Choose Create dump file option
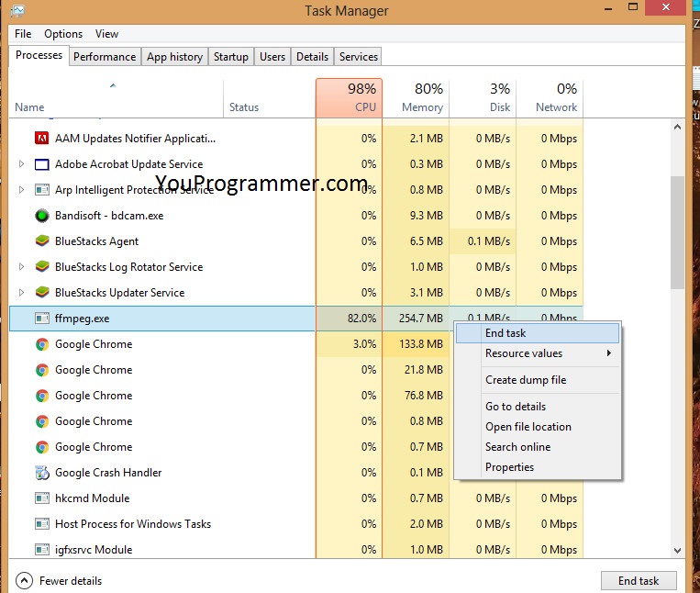This screenshot has height=593, width=700. coord(538,380)
